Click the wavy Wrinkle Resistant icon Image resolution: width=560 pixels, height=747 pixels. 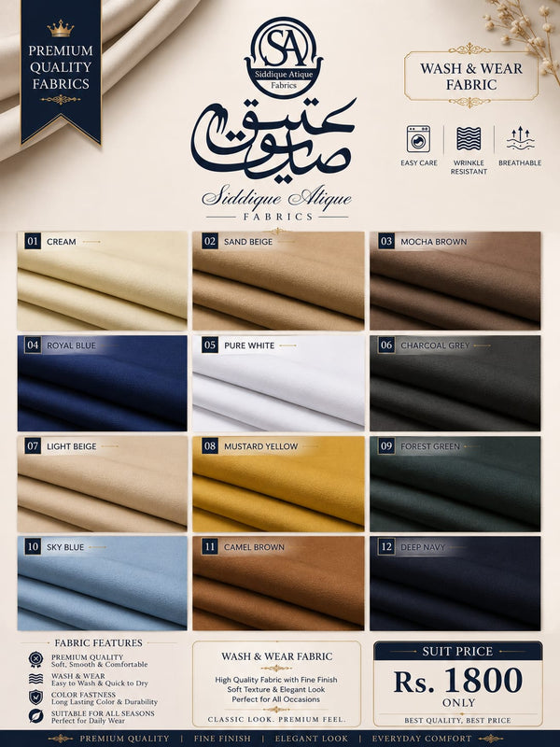click(x=469, y=138)
